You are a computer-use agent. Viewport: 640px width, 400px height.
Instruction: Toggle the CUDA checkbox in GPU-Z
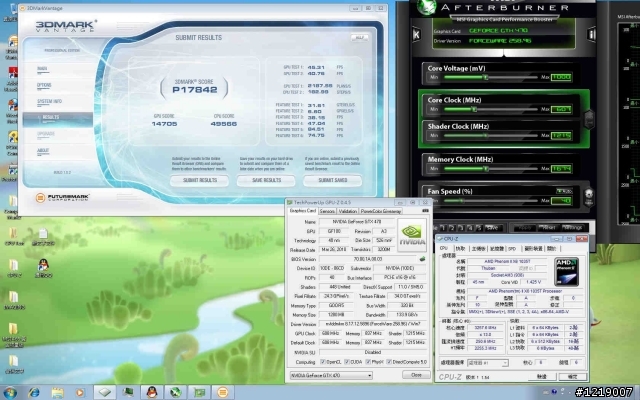[x=347, y=362]
